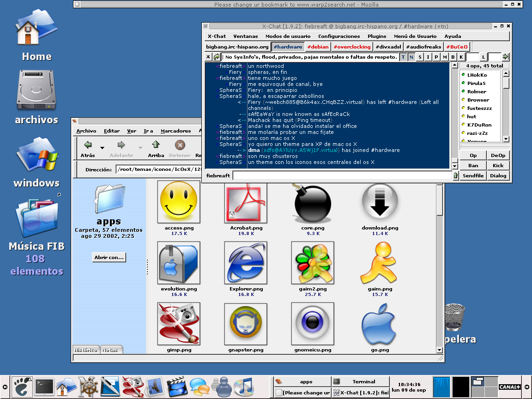532x399 pixels.
Task: Open the music note CD player icon
Action: [x=243, y=387]
